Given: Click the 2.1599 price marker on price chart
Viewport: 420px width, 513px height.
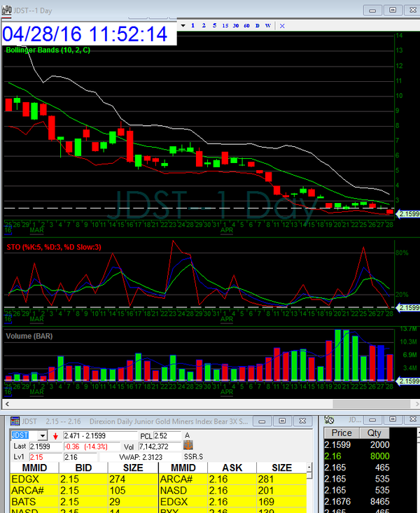Looking at the screenshot, I should point(408,214).
